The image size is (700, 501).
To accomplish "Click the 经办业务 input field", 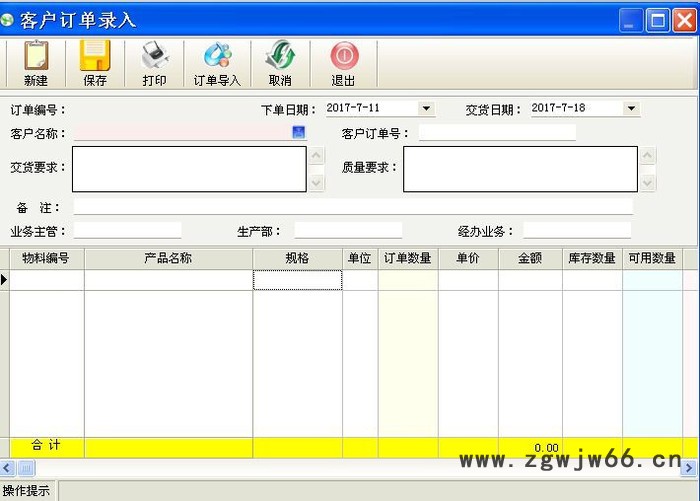I will (577, 230).
